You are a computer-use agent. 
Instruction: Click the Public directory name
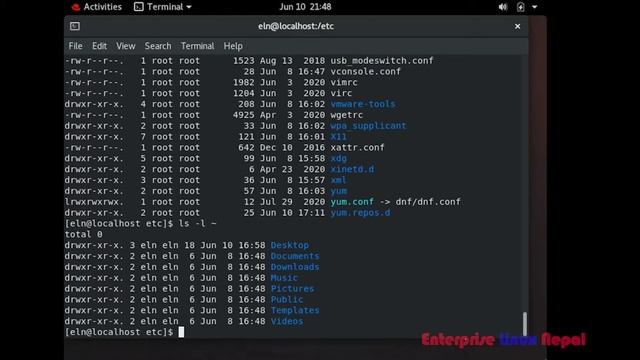(287, 300)
